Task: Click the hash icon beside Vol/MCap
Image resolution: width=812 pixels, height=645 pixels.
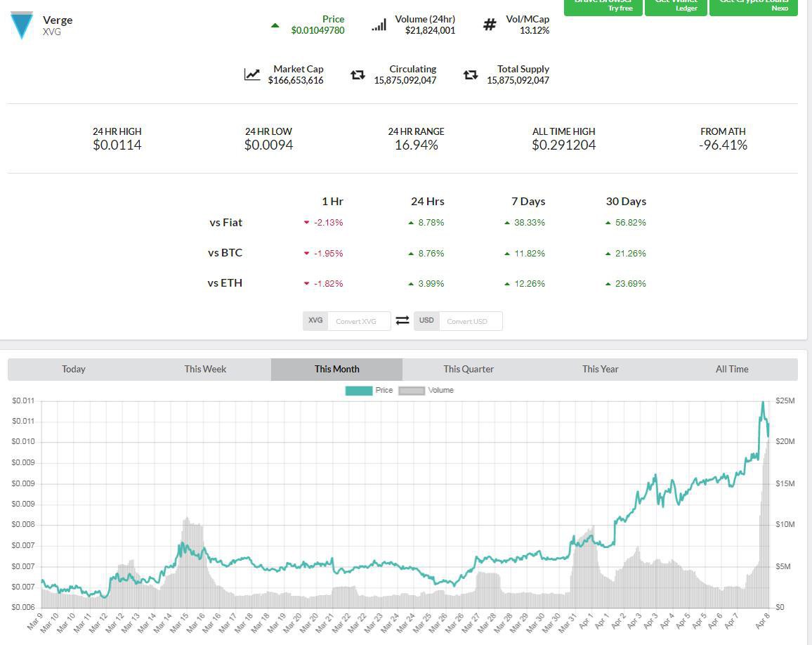Action: click(490, 25)
